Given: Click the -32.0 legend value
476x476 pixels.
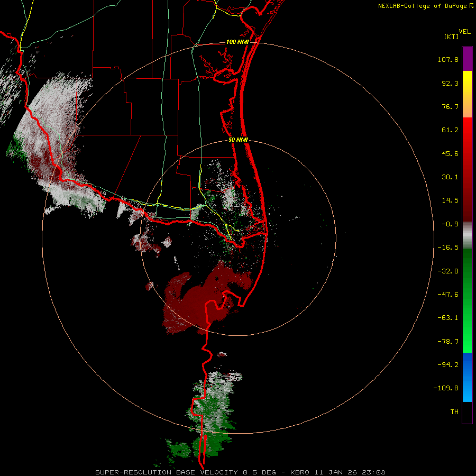Looking at the screenshot, I should [448, 271].
